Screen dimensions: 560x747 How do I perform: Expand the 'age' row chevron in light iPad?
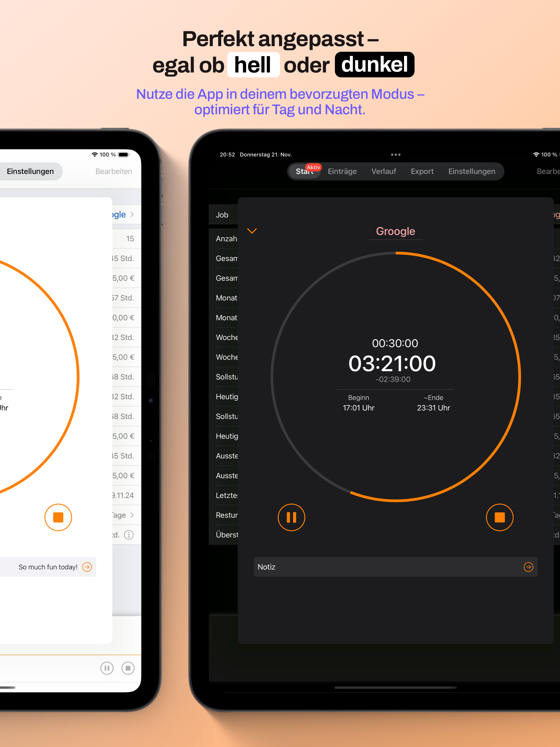[132, 515]
